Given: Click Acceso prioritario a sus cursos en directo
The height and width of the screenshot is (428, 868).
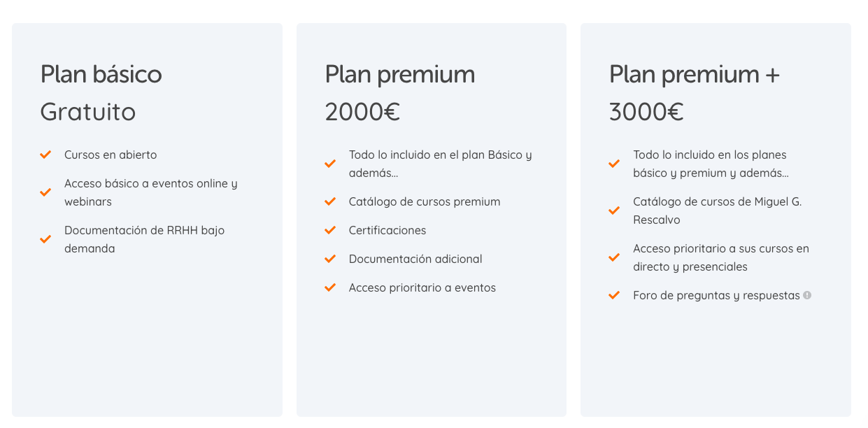Looking at the screenshot, I should click(x=721, y=257).
